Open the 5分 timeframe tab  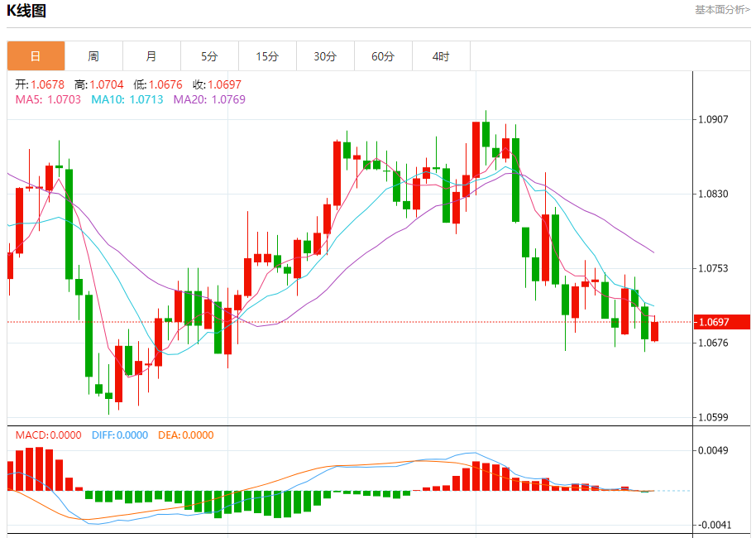click(x=209, y=56)
